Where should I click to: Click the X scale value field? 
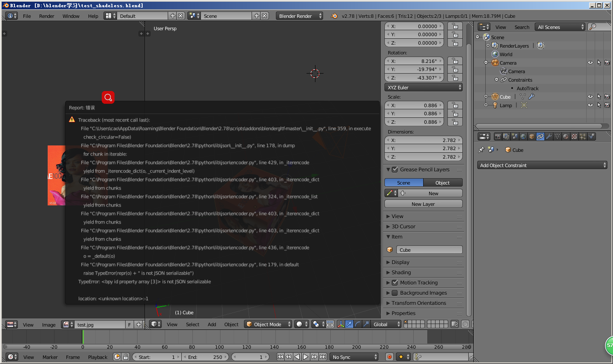coord(414,105)
